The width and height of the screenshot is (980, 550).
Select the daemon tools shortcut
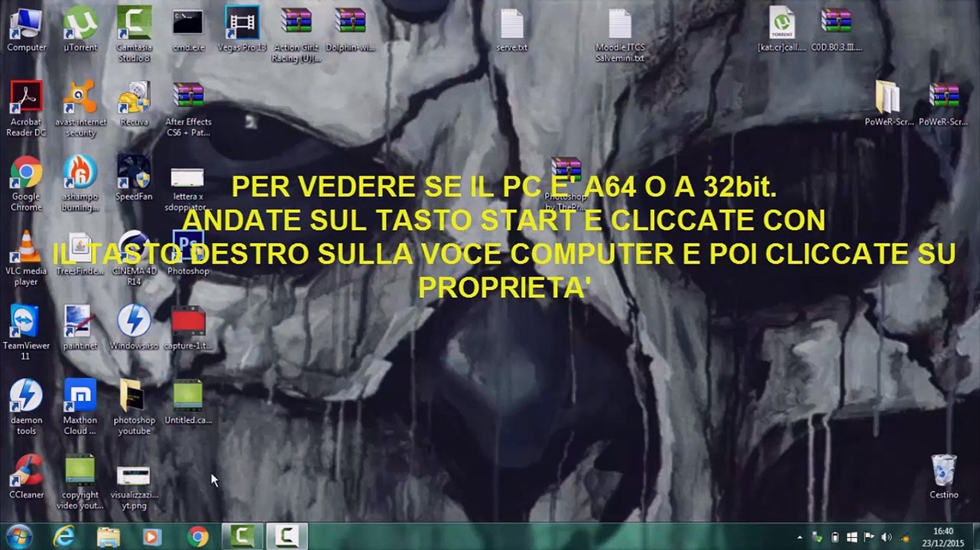26,407
